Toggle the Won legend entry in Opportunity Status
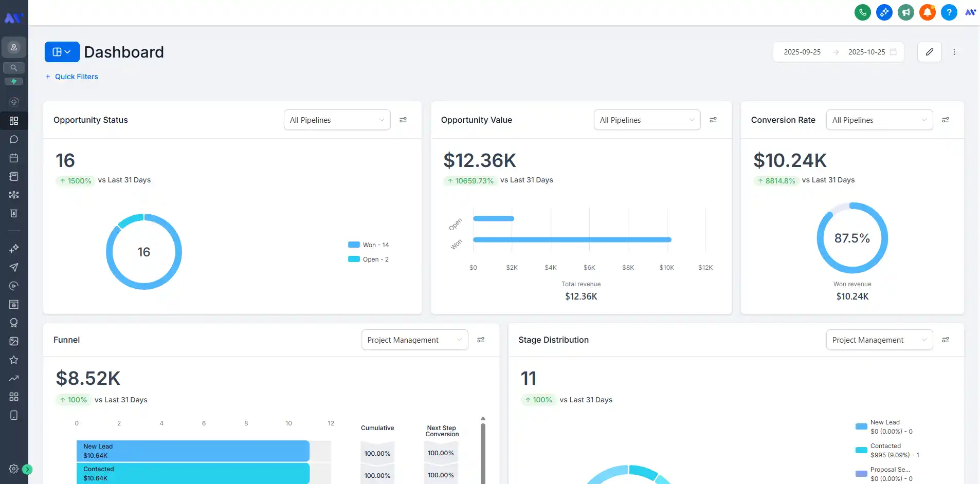 pos(369,245)
